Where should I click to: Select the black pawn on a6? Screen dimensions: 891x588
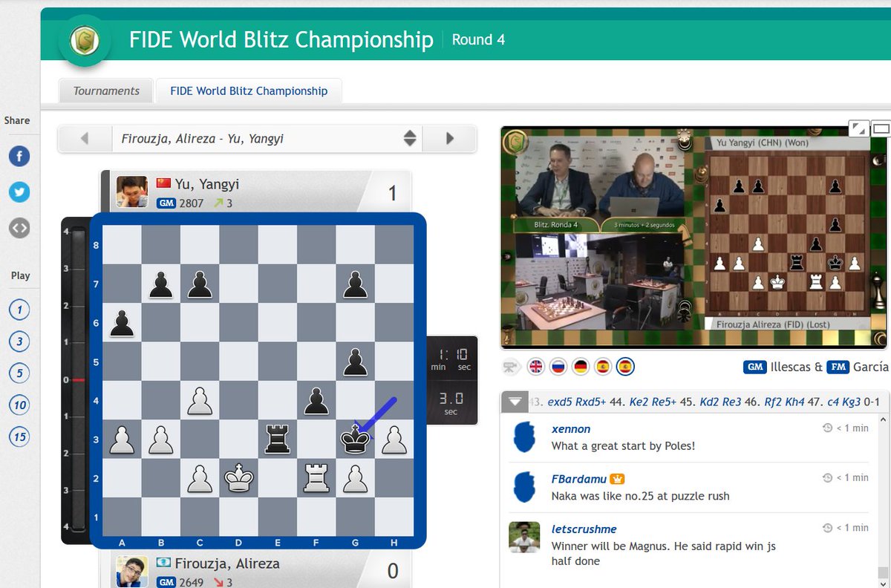coord(123,323)
